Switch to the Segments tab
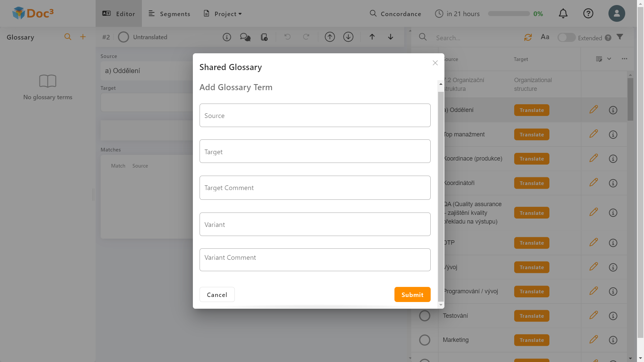644x362 pixels. click(x=169, y=14)
